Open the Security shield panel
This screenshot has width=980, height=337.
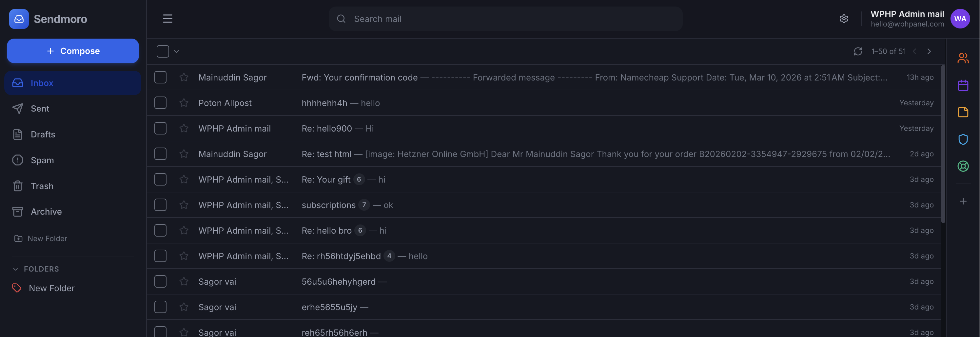click(x=963, y=139)
